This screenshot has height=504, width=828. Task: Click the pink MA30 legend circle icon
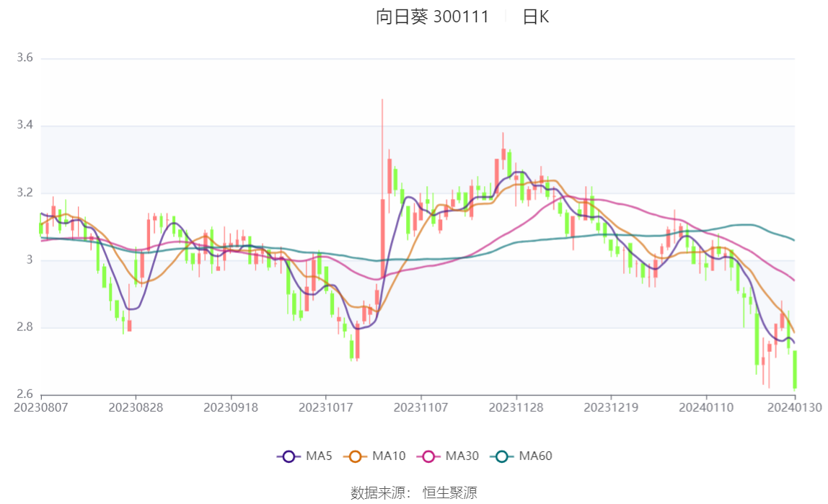tap(428, 456)
